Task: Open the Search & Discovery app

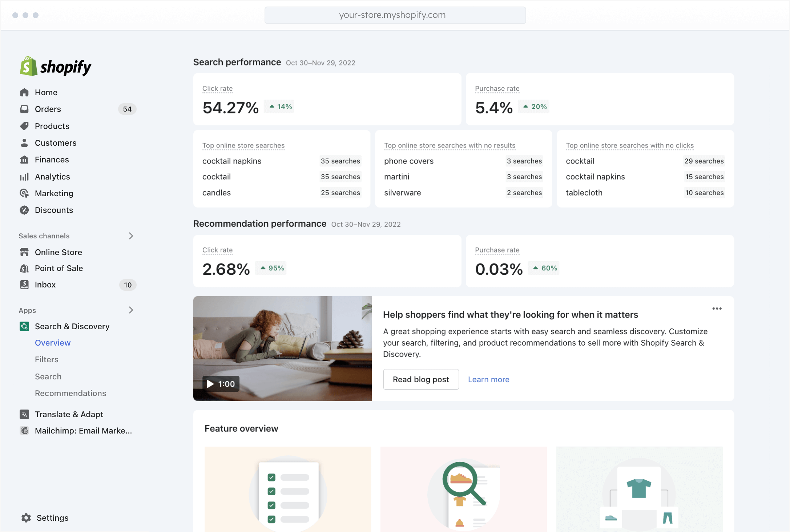Action: [72, 326]
